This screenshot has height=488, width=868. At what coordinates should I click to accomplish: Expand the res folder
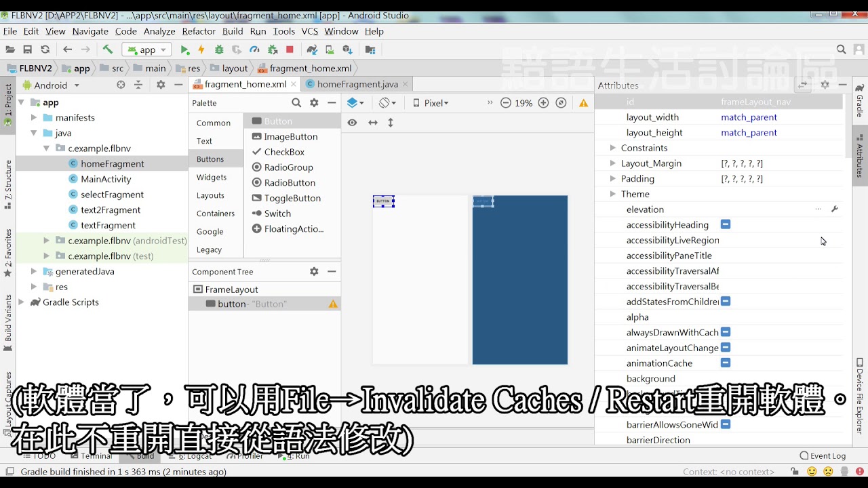[x=33, y=287]
